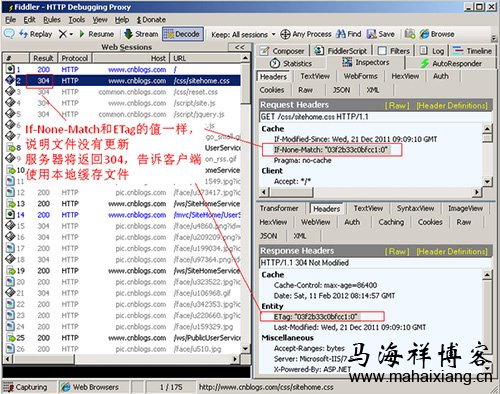Sort sessions by Host column header
The image size is (500, 394).
click(x=131, y=58)
